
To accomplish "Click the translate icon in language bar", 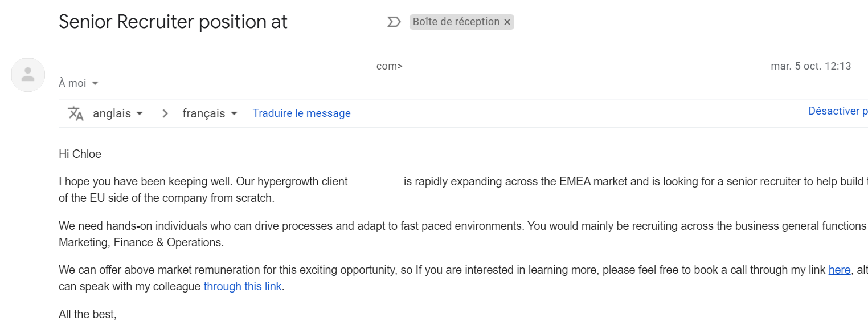I will click(76, 113).
